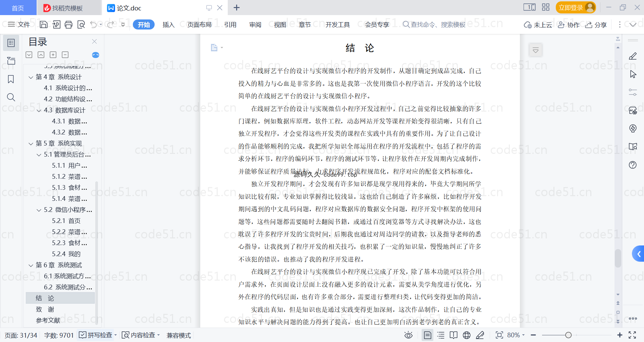The width and height of the screenshot is (644, 342).
Task: Click the 分享 button
Action: (596, 25)
